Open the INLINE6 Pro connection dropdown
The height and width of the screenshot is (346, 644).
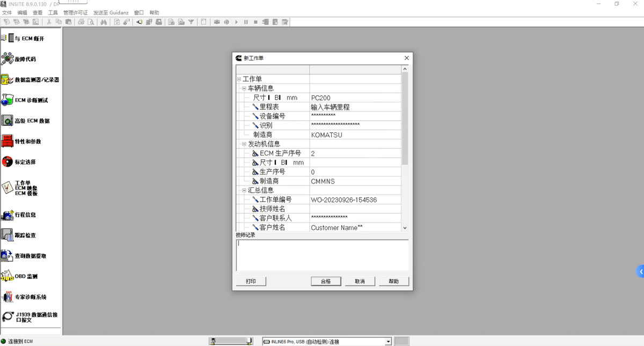tap(388, 342)
